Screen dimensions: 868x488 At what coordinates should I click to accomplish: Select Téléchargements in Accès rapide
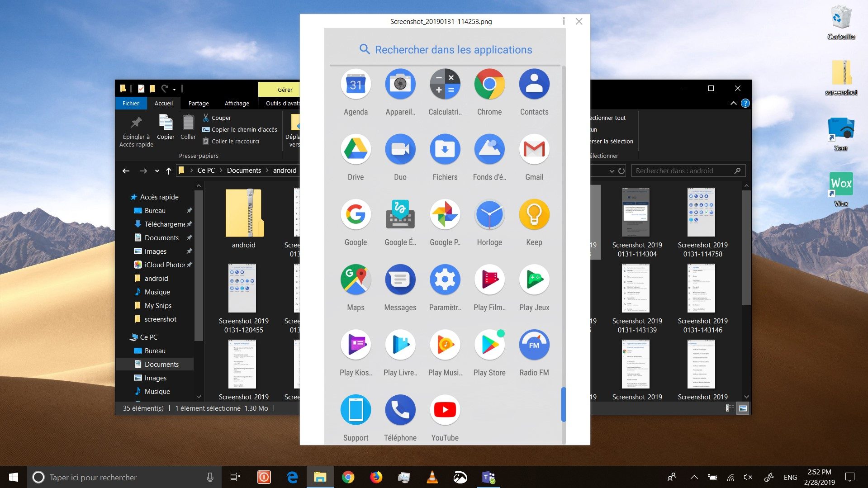164,224
